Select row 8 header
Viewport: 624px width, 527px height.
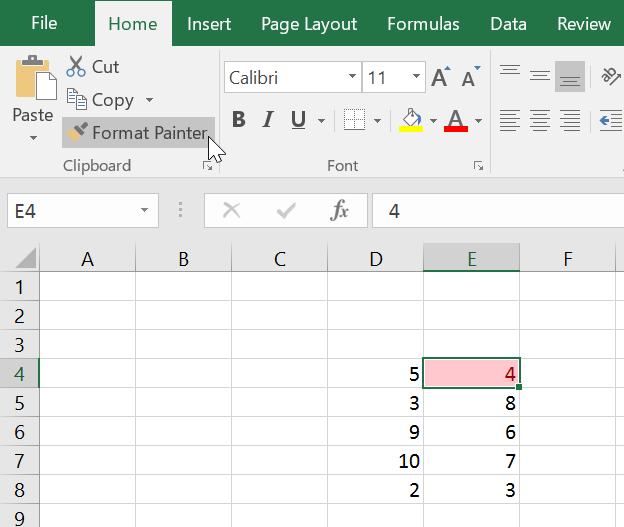pos(20,490)
